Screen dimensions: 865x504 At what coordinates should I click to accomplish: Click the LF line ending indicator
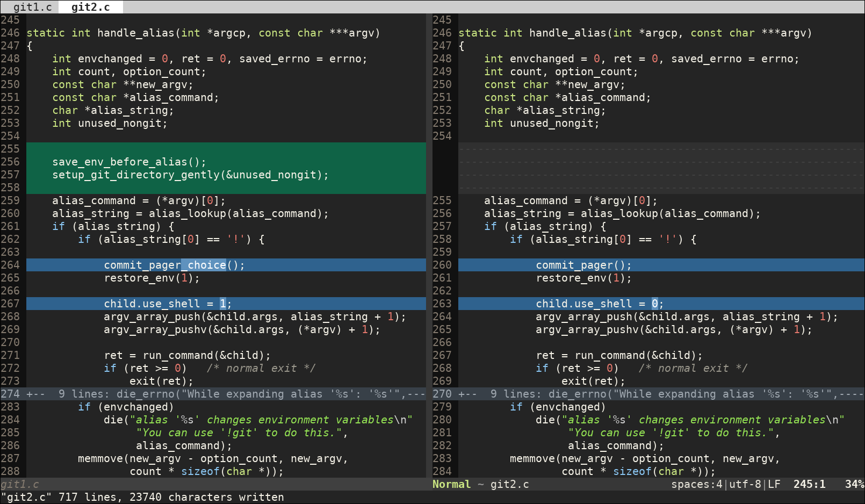[774, 484]
